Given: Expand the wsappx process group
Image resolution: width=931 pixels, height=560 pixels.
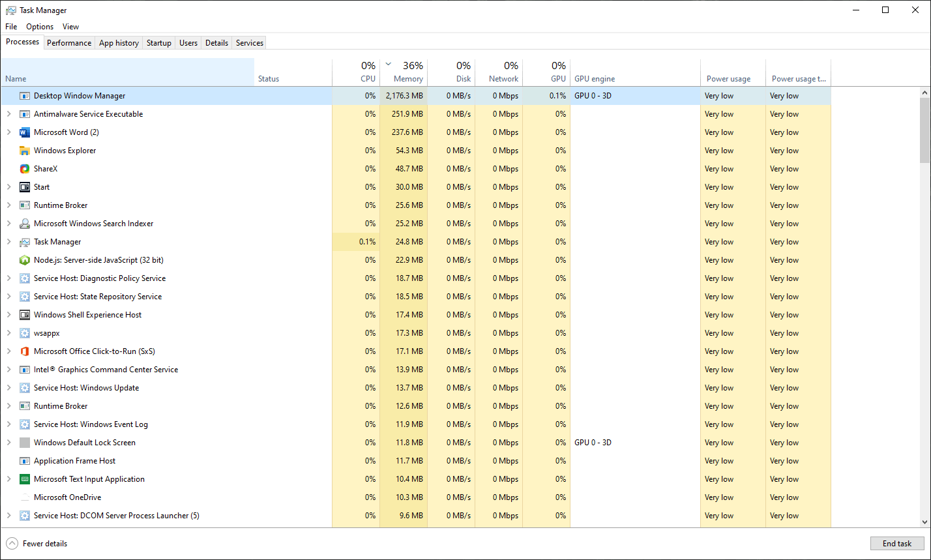Looking at the screenshot, I should (x=8, y=333).
